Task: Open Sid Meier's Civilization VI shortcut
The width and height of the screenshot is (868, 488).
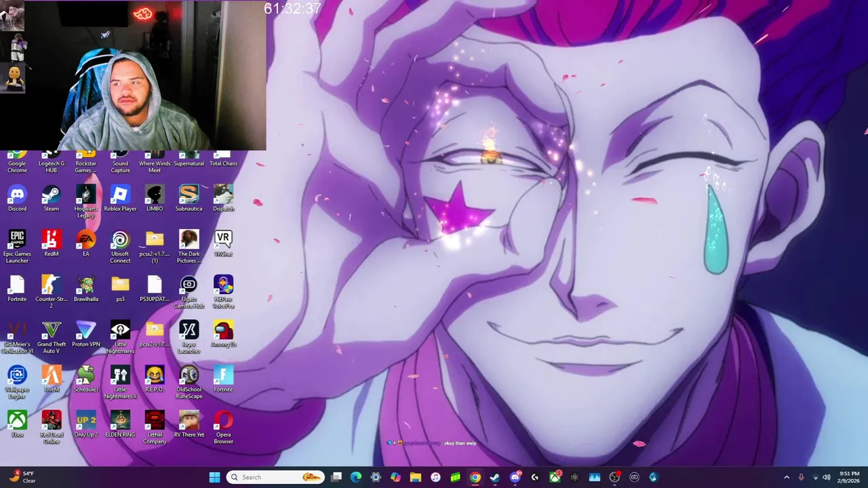Action: click(x=17, y=338)
